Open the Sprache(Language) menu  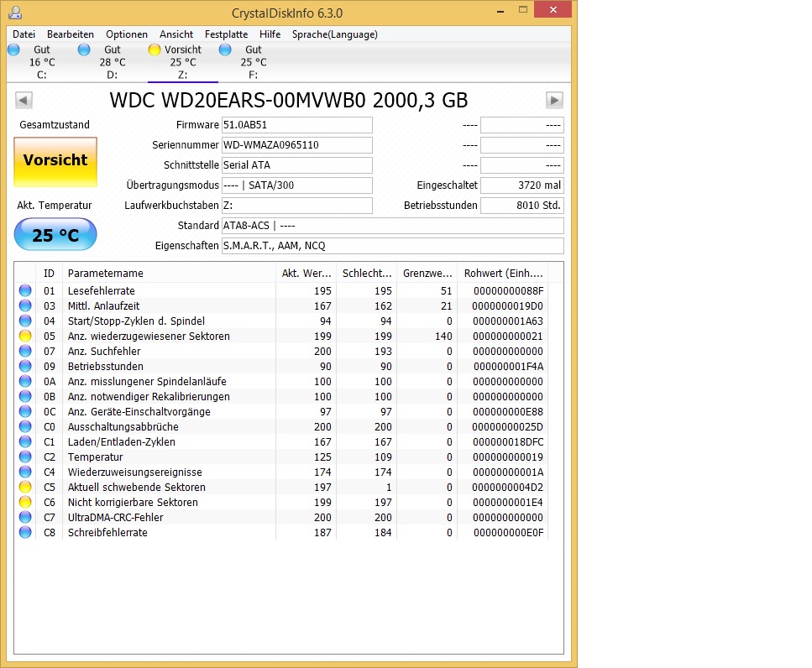(x=334, y=34)
